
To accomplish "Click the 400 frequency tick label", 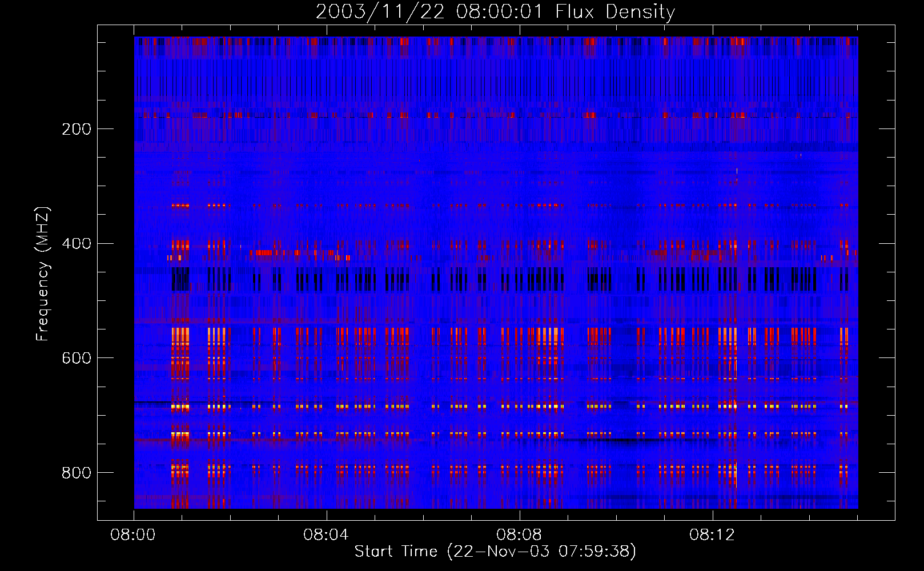I will 77,244.
